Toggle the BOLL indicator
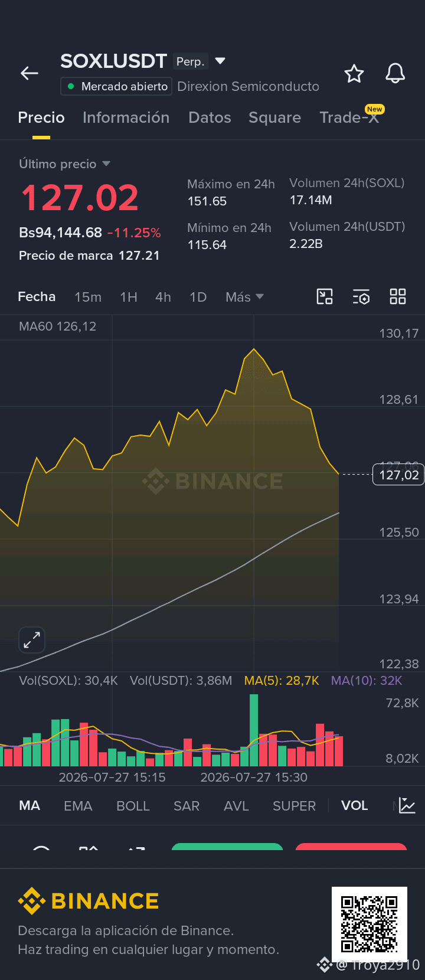The height and width of the screenshot is (980, 425). click(x=133, y=806)
